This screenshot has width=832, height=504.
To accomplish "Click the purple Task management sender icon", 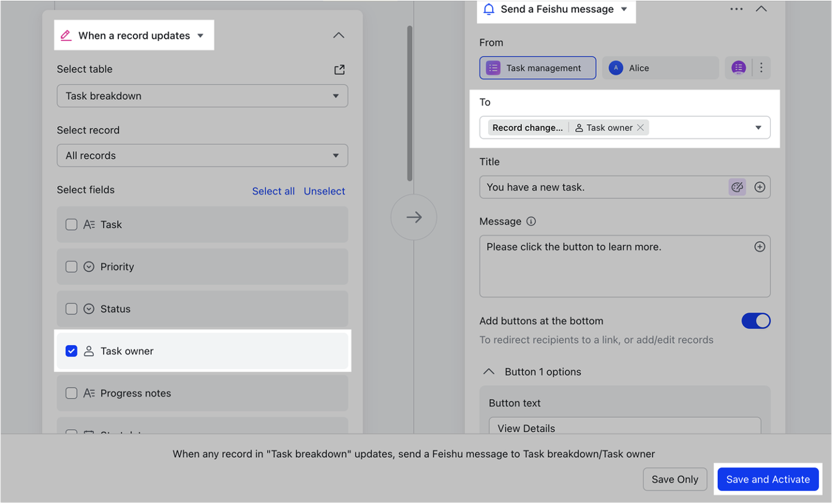I will (x=492, y=67).
